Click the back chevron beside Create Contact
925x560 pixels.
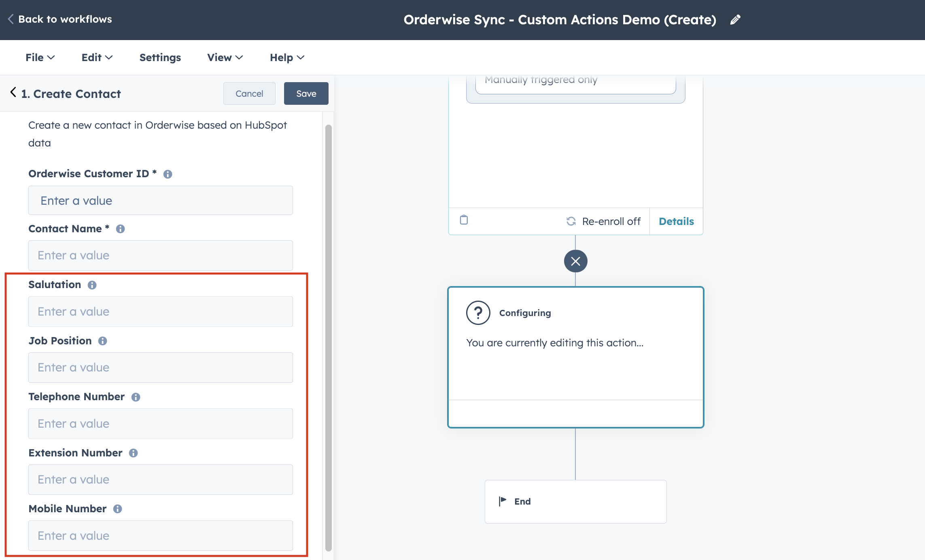click(13, 93)
